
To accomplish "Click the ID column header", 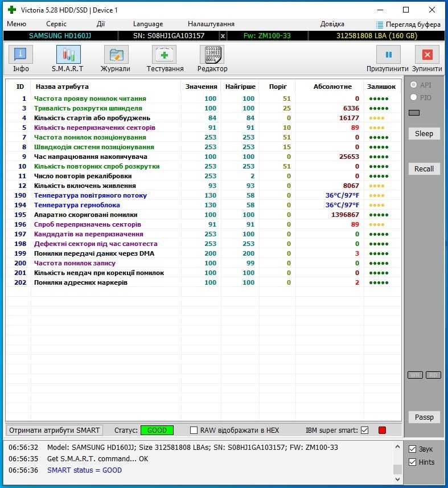I will tap(20, 87).
